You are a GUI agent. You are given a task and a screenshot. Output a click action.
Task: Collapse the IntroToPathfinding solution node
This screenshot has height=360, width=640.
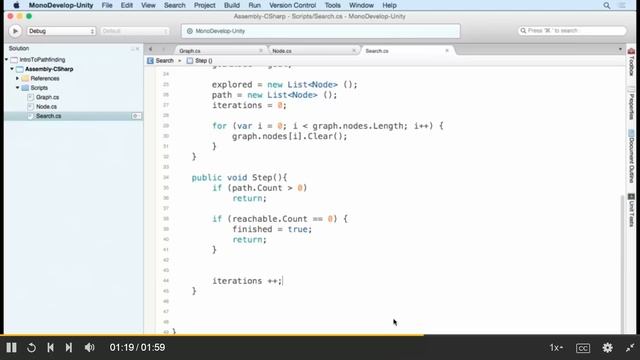click(x=7, y=60)
